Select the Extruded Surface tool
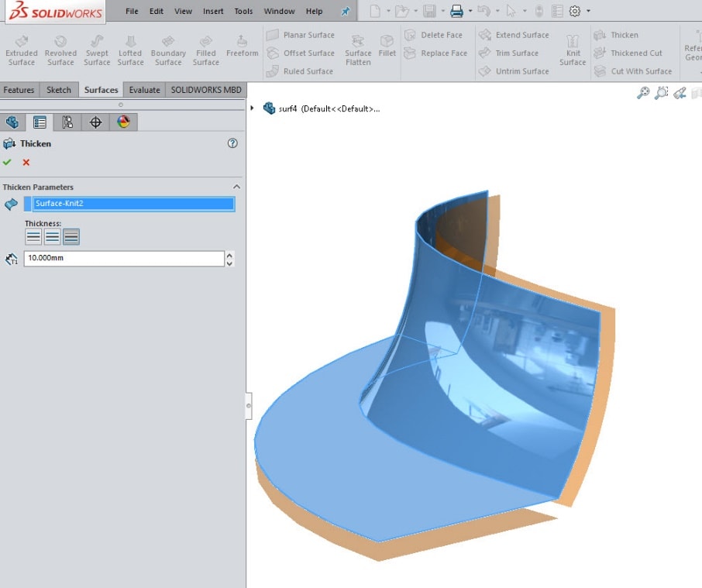The width and height of the screenshot is (702, 588). [x=22, y=50]
